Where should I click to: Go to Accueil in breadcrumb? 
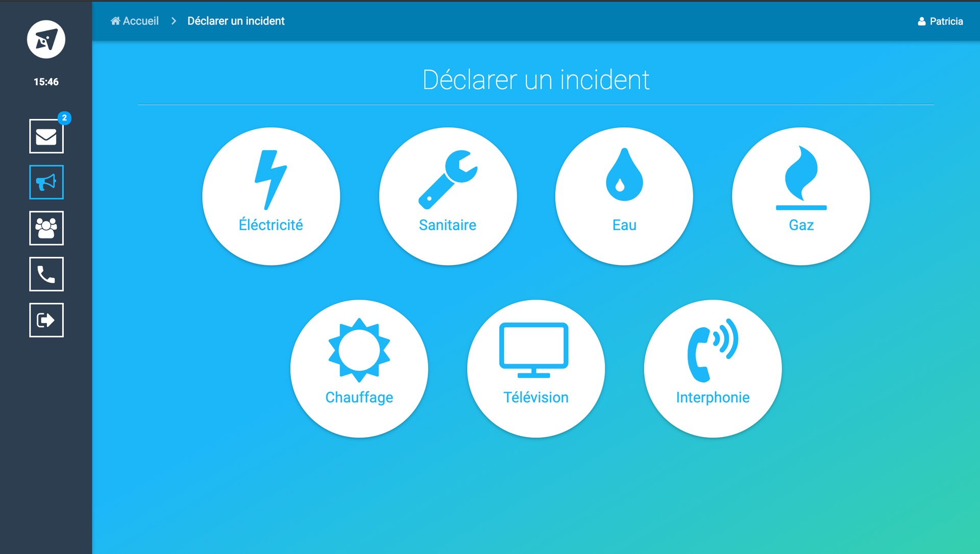[x=135, y=21]
